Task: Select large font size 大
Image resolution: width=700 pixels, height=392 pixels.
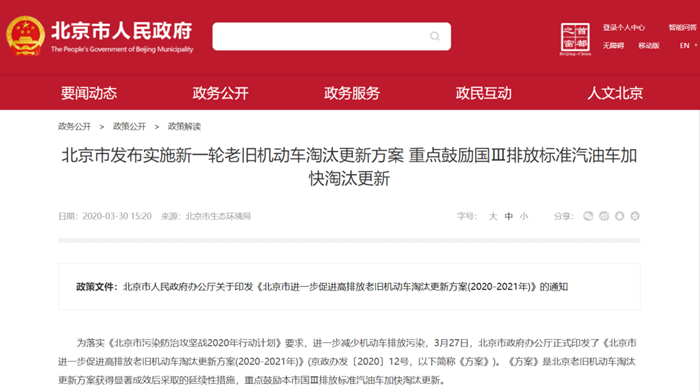Action: click(493, 216)
